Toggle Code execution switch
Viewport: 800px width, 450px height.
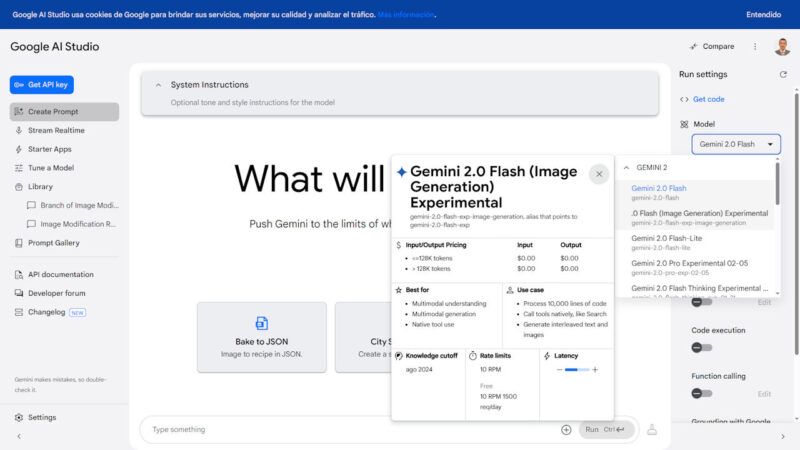click(702, 348)
